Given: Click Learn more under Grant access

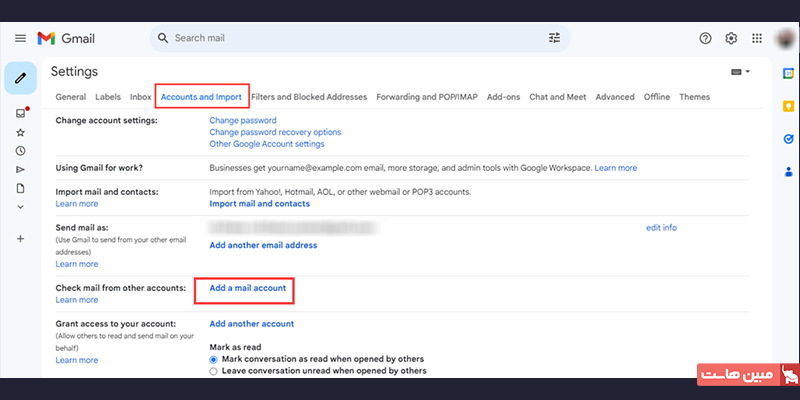Looking at the screenshot, I should tap(77, 360).
